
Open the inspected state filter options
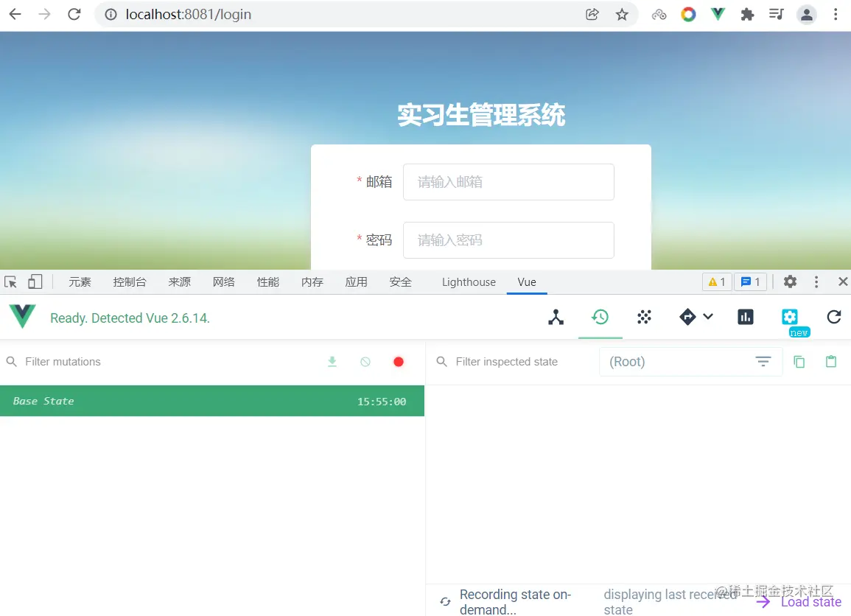(x=763, y=362)
